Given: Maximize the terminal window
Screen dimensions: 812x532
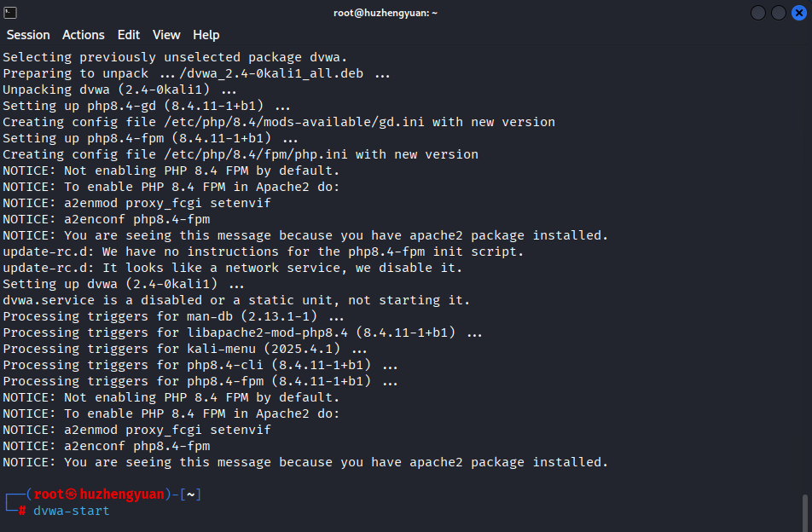Looking at the screenshot, I should click(x=778, y=13).
